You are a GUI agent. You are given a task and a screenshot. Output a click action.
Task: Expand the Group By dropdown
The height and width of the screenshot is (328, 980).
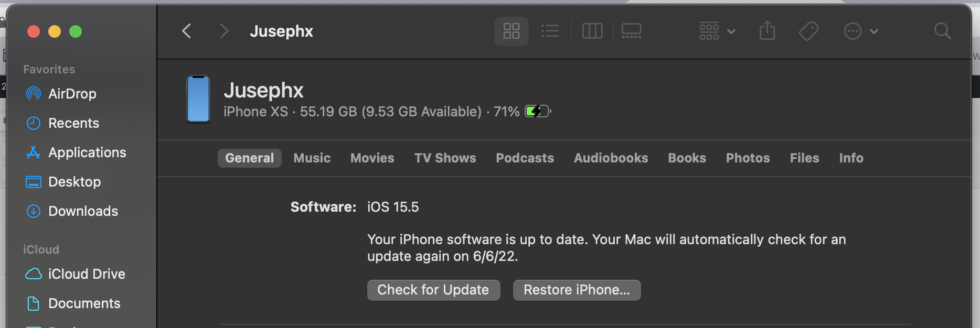coord(717,31)
